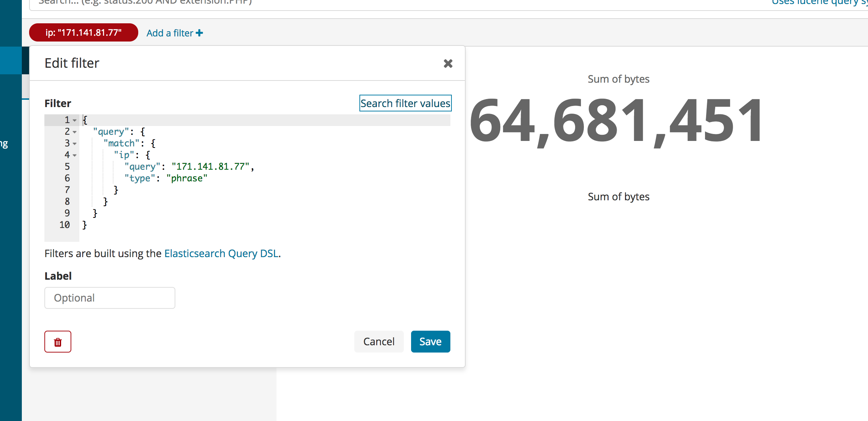Click the red trash delete filter icon
Viewport: 868px width, 421px height.
[x=58, y=342]
